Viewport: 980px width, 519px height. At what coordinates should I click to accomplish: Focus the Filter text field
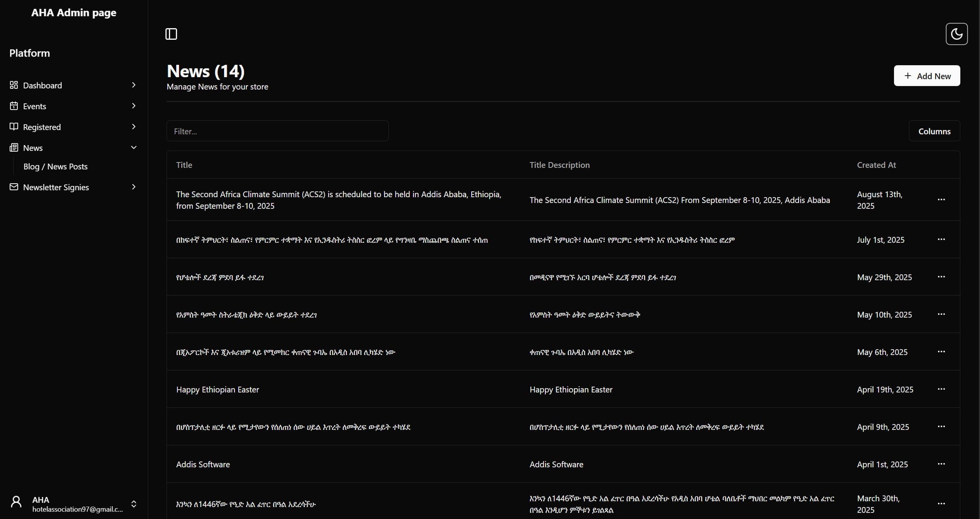click(277, 131)
